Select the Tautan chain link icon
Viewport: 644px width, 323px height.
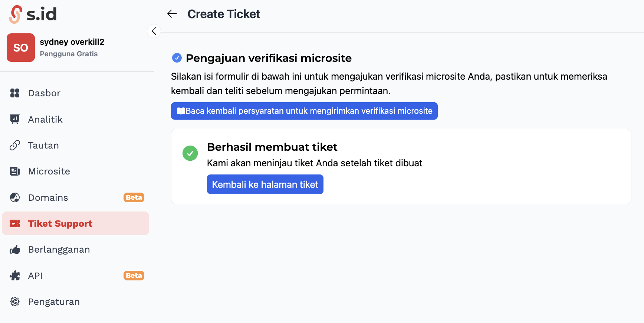pyautogui.click(x=15, y=145)
